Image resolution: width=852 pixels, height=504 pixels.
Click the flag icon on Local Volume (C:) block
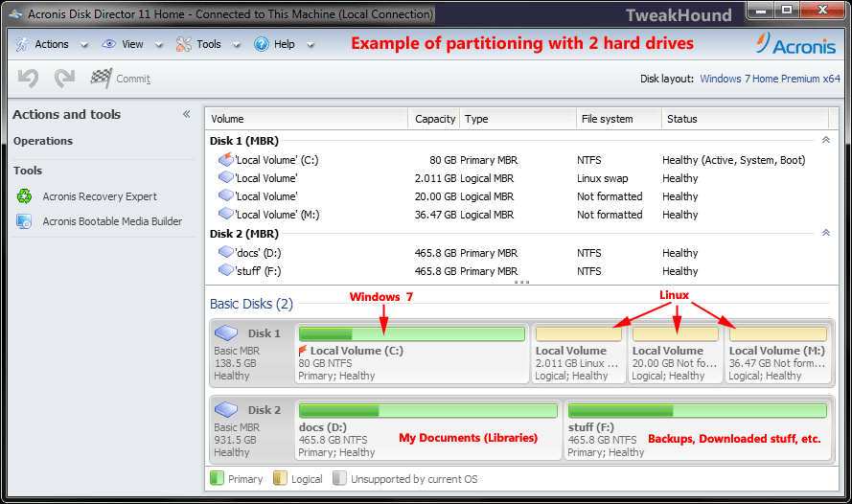point(303,351)
